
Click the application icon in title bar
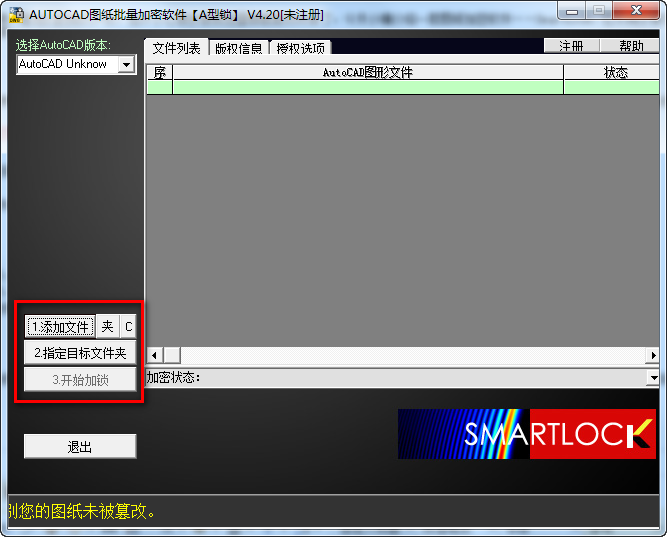tap(16, 15)
